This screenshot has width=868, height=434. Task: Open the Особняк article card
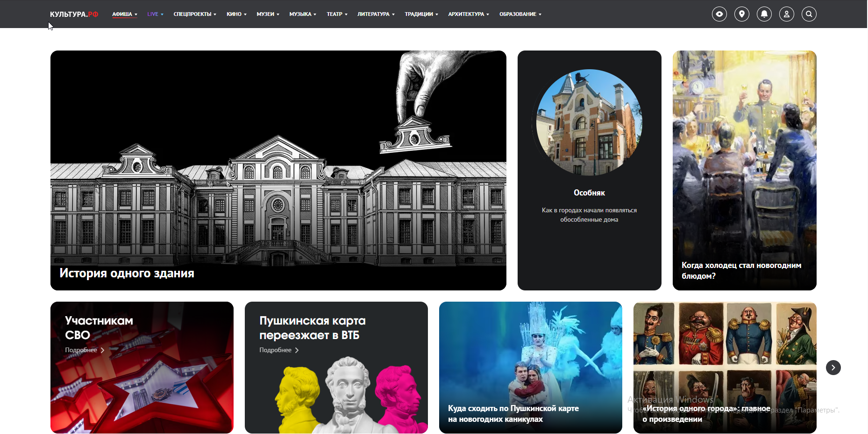[x=589, y=170]
